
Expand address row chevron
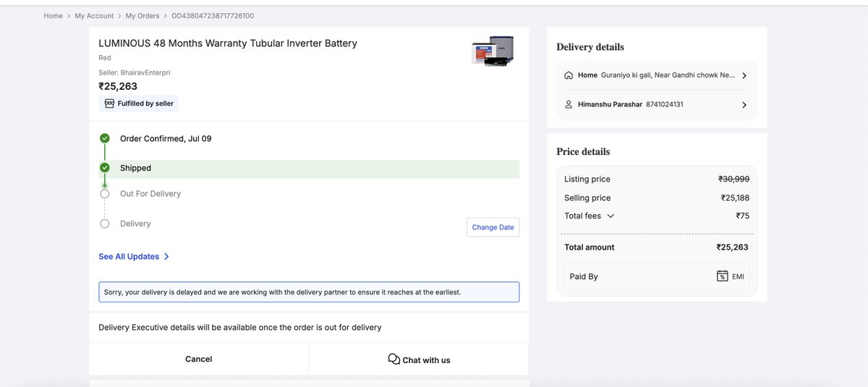[x=744, y=75]
